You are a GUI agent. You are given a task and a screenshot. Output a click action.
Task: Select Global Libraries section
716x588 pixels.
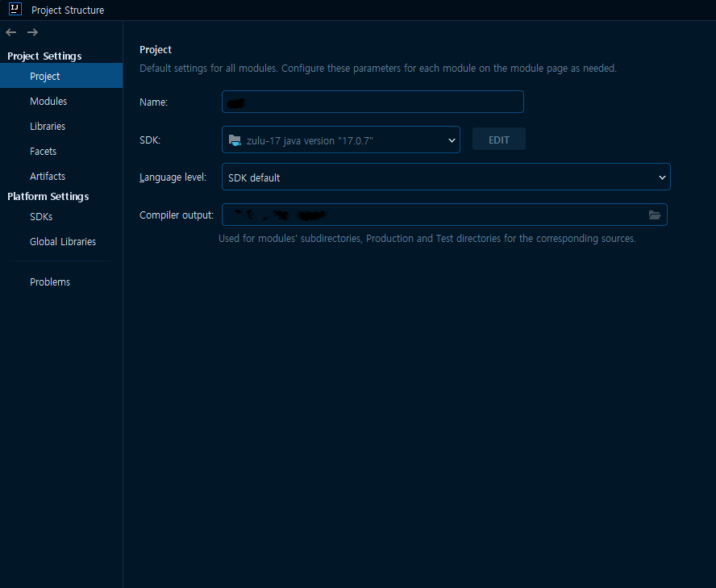tap(61, 241)
